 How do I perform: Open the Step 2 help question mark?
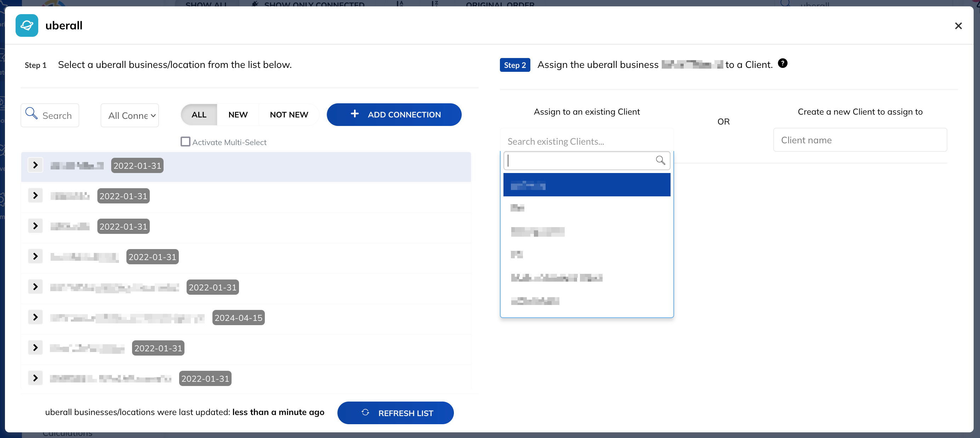[782, 63]
